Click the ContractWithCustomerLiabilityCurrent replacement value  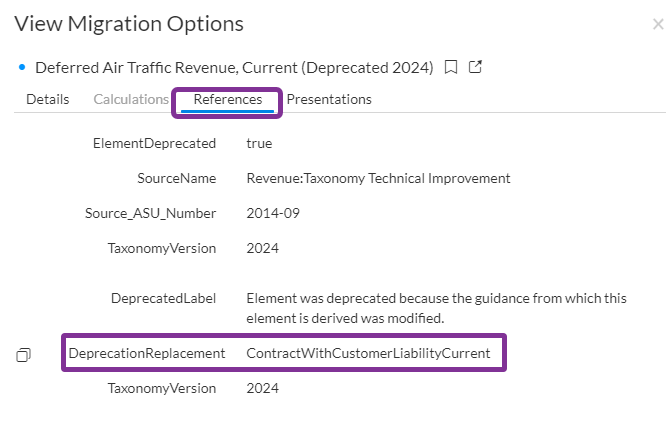tap(368, 354)
